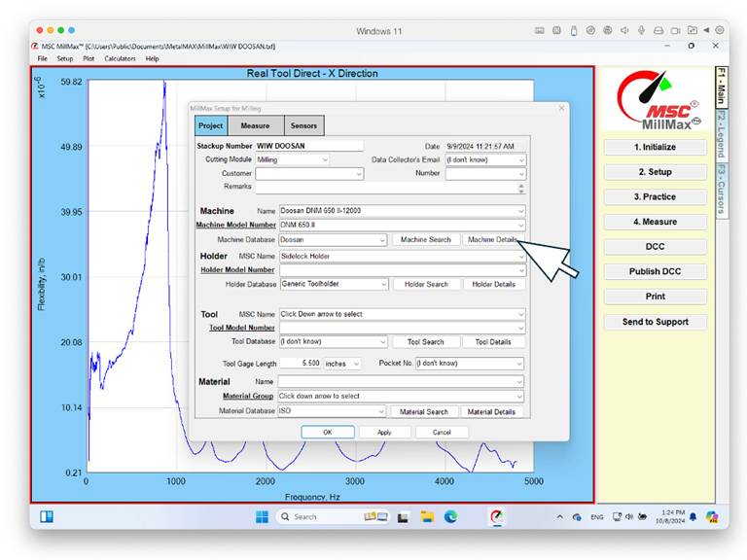Click the 4. Measure button

[x=655, y=222]
